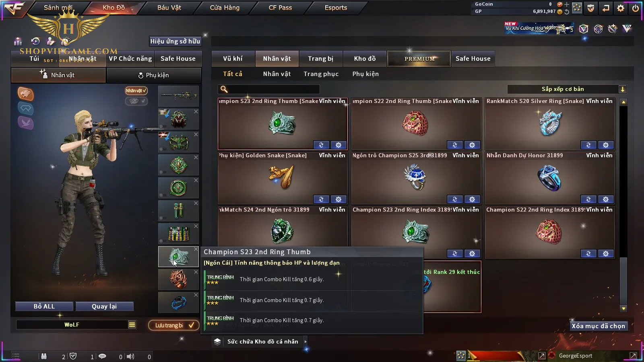Expand the chat window arrow near GeorgeEsport
Viewport: 644px width, 362px height.
[x=633, y=356]
